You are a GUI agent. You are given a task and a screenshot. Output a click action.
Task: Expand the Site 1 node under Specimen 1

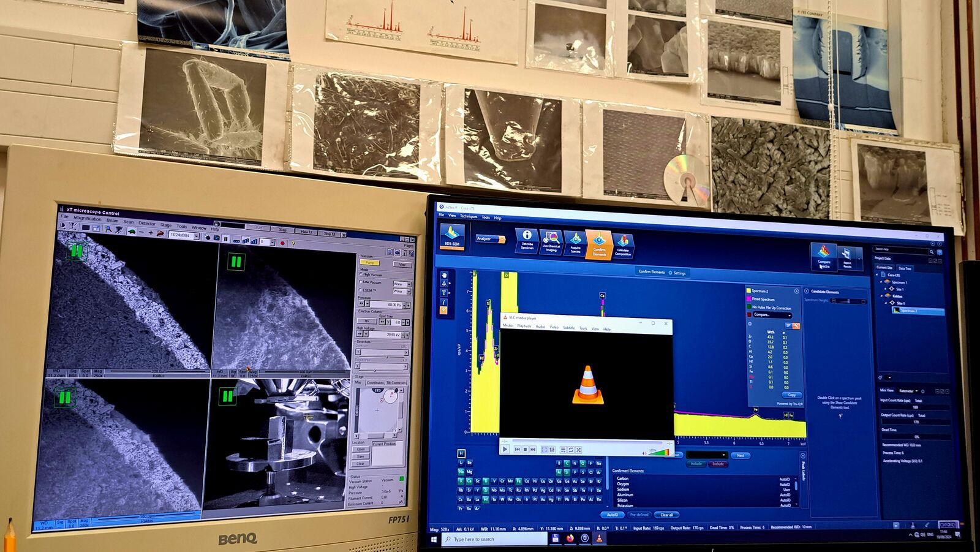(x=886, y=289)
